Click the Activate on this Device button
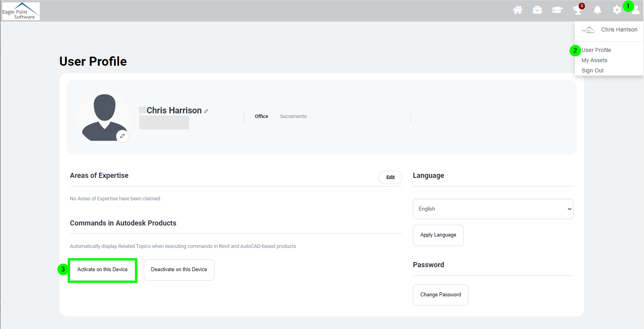The height and width of the screenshot is (329, 644). pos(102,270)
